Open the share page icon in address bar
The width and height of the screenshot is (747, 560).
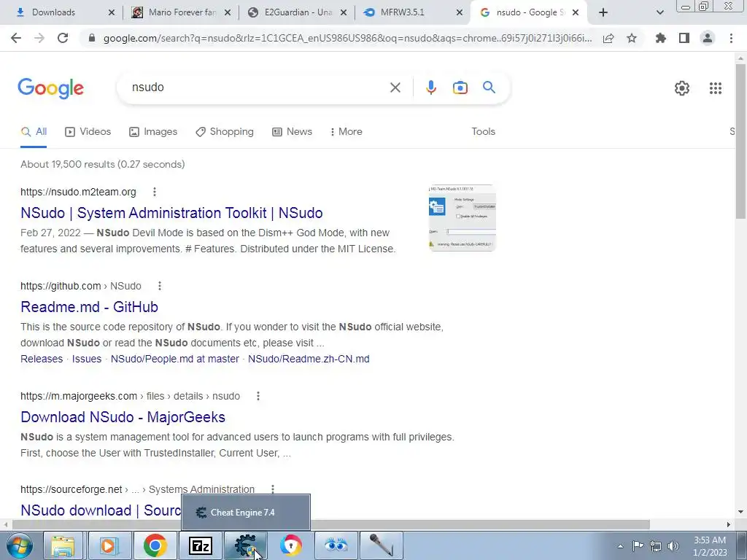pyautogui.click(x=608, y=38)
